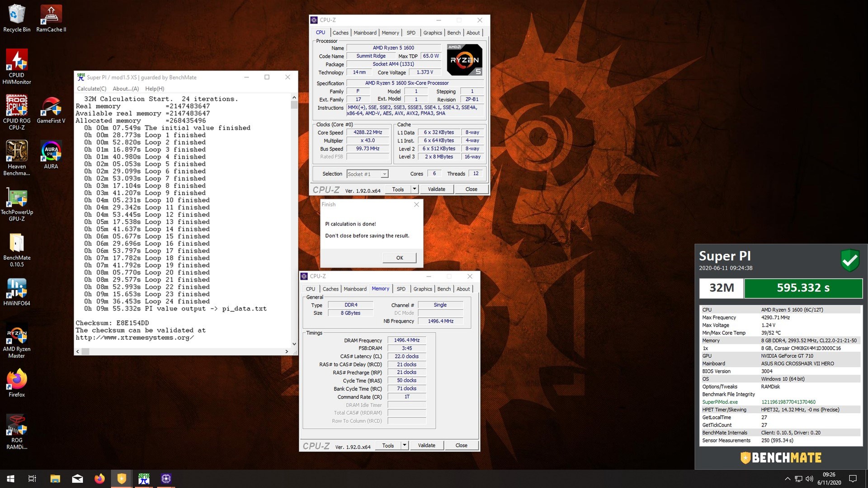Click Super PI horizontal scrollbar left arrow
The height and width of the screenshot is (488, 868).
coord(78,351)
